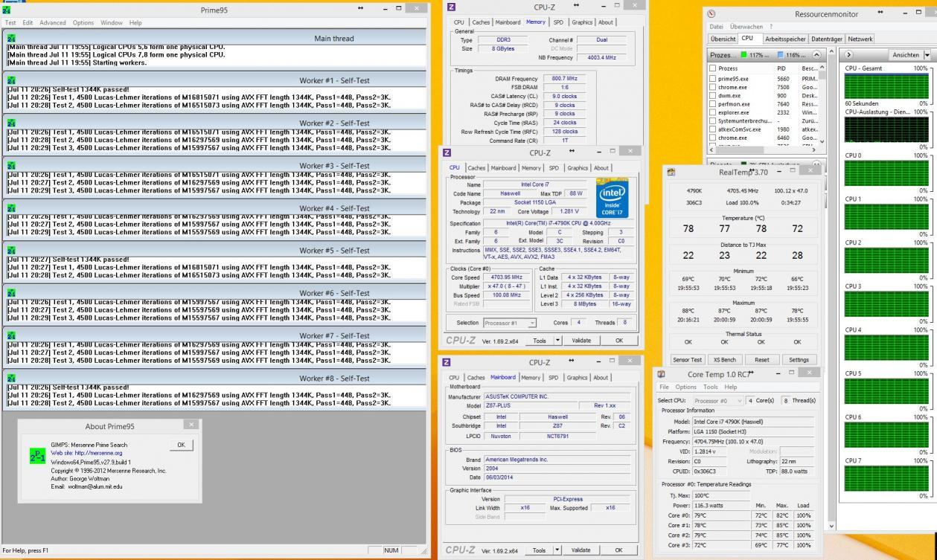Click the CPU-Z Mainboard window title icon
Viewport: 937px width, 560px height.
pyautogui.click(x=447, y=362)
